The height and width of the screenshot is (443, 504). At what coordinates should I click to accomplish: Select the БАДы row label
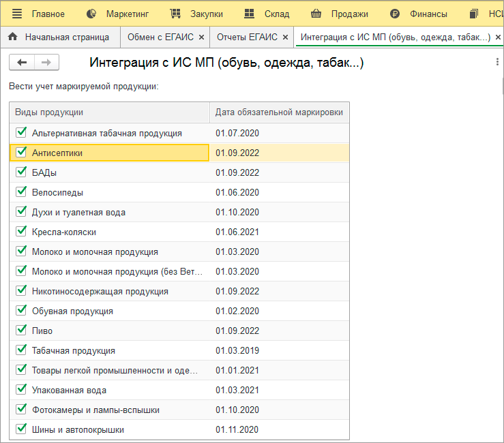(x=44, y=173)
